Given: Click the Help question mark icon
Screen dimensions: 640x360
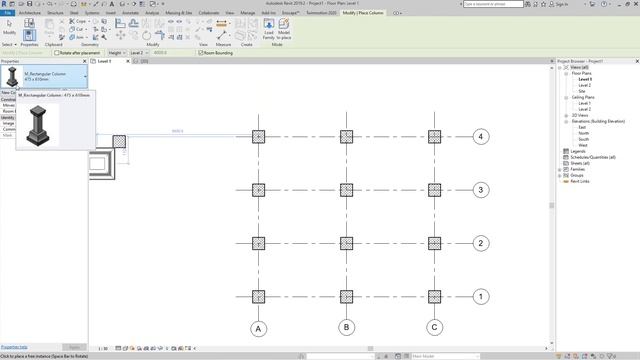Looking at the screenshot, I should click(x=604, y=4).
